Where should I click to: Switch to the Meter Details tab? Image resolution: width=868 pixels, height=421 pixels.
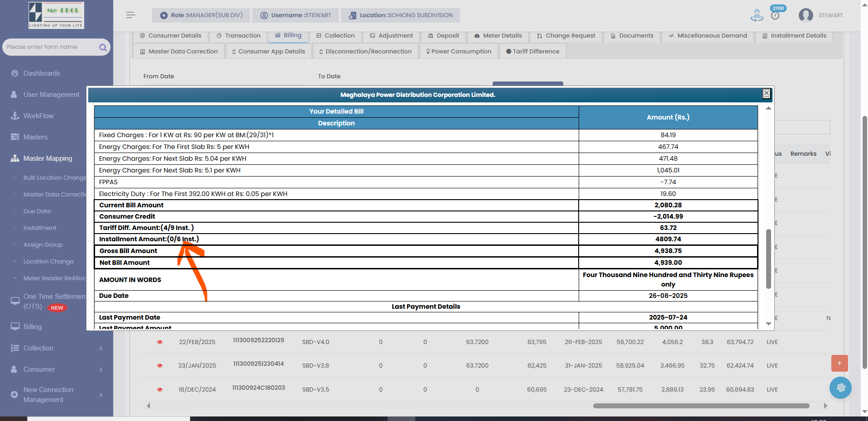coord(498,36)
